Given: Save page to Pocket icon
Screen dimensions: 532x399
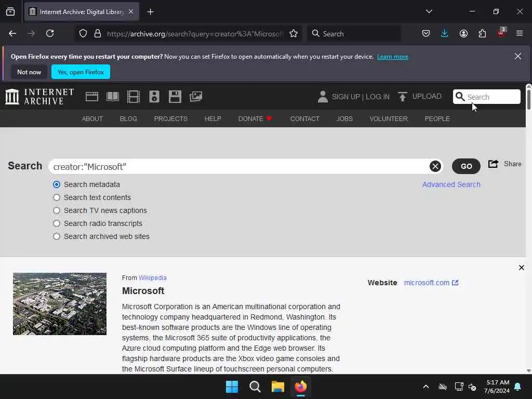Looking at the screenshot, I should point(426,34).
